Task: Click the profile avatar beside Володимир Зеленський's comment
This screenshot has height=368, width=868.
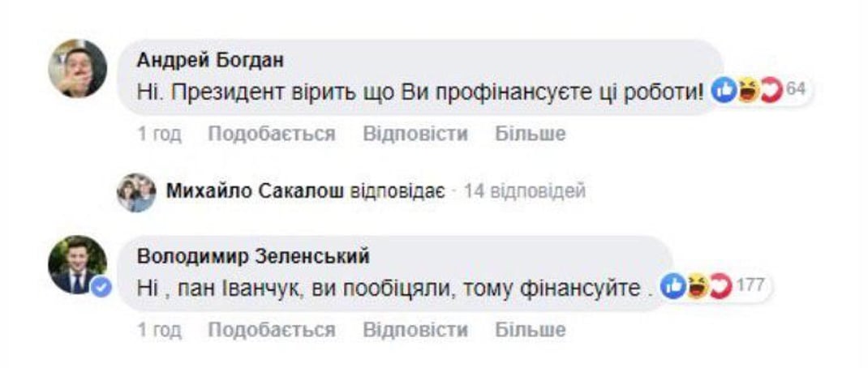Action: 78,264
